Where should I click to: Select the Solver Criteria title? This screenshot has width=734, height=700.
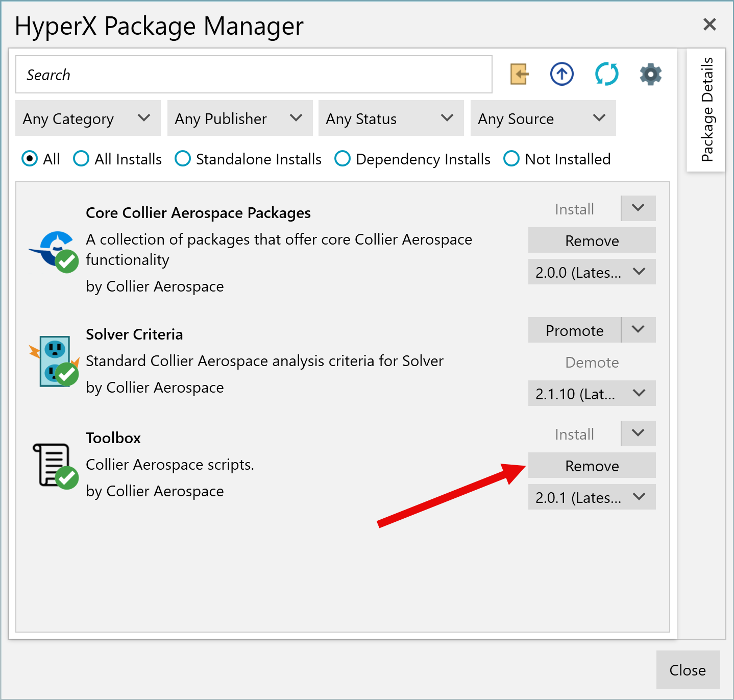coord(134,334)
